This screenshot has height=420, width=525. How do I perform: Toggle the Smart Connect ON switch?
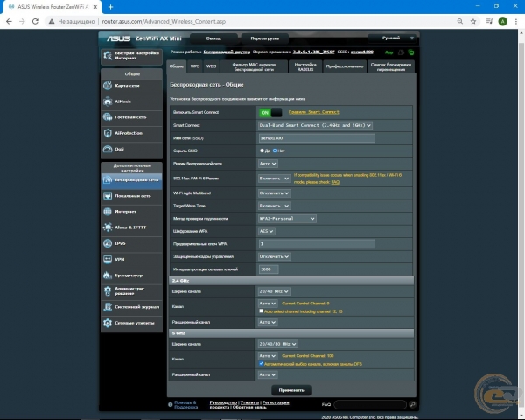click(270, 113)
